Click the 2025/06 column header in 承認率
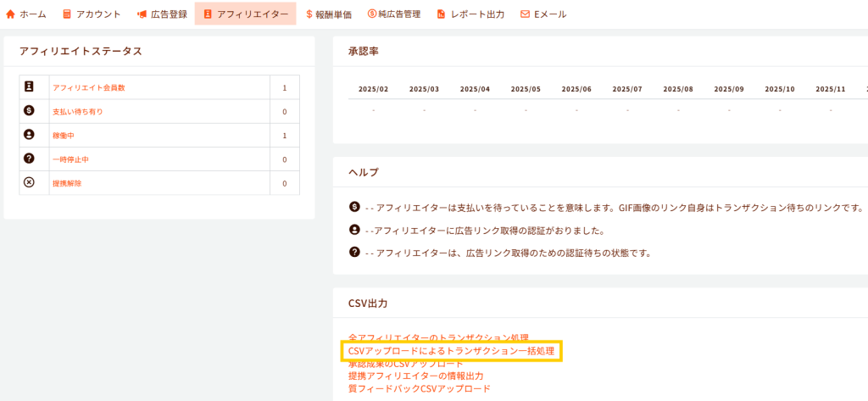This screenshot has width=868, height=401. [576, 89]
